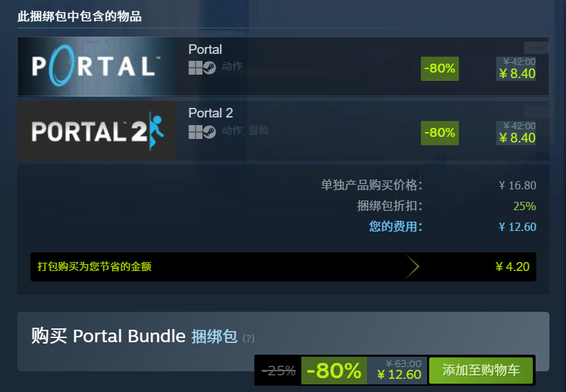This screenshot has height=392, width=566.
Task: Click the Windows icon on Portal row
Action: pyautogui.click(x=196, y=68)
